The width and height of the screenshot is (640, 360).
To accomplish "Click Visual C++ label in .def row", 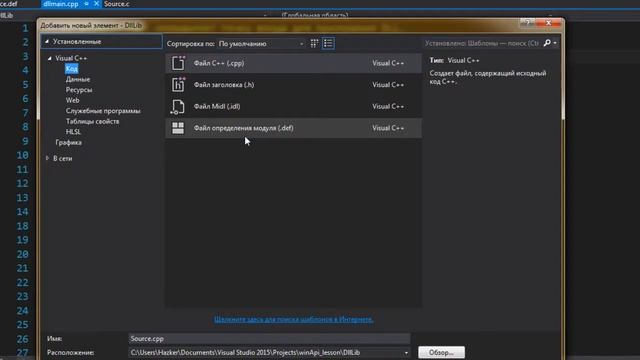I will [388, 128].
